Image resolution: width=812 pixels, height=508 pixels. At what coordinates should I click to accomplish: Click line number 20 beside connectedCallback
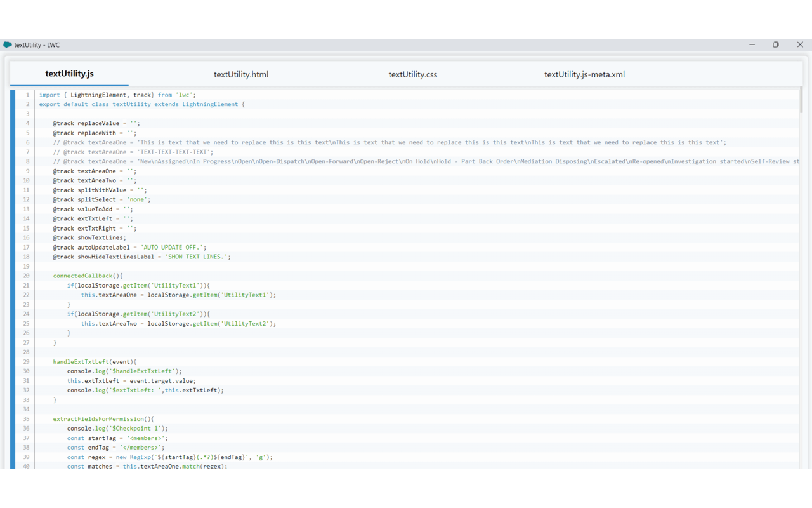point(26,276)
